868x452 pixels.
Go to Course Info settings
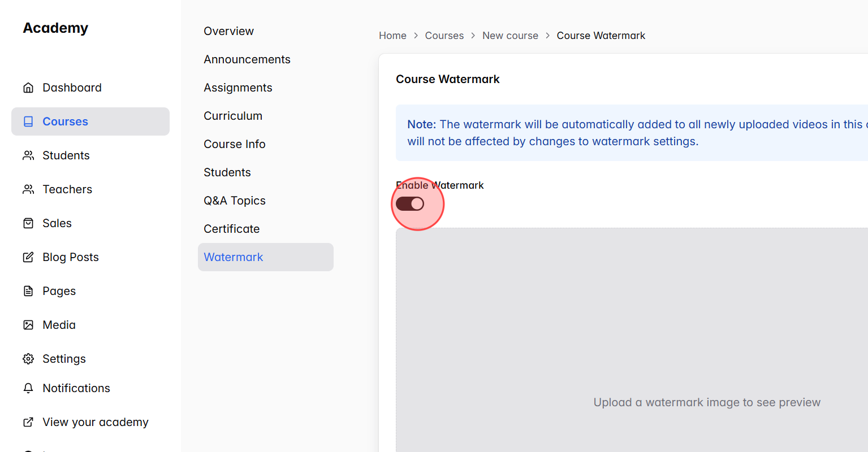coord(234,144)
